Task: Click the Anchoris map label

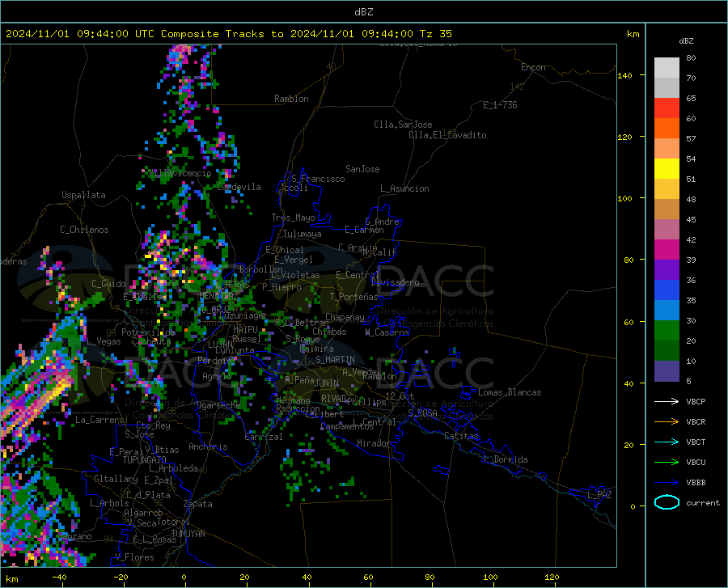Action: pyautogui.click(x=208, y=446)
